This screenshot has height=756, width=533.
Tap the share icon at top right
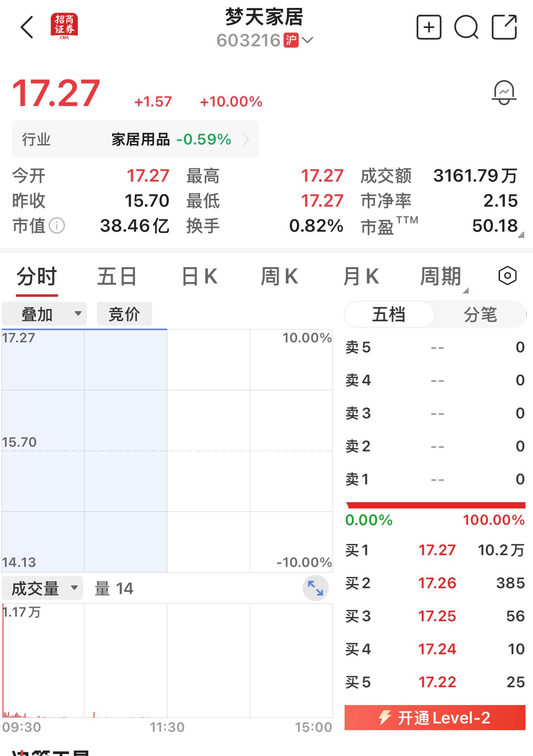[x=504, y=28]
